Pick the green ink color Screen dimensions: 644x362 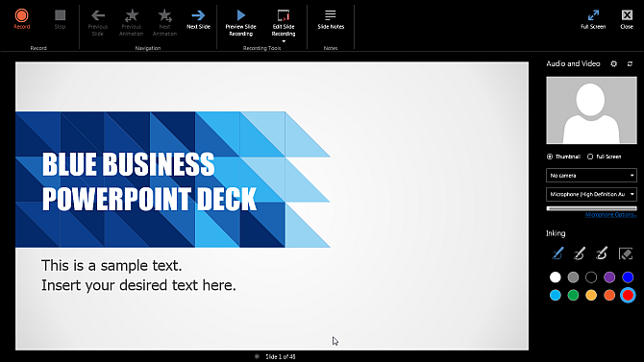(573, 295)
